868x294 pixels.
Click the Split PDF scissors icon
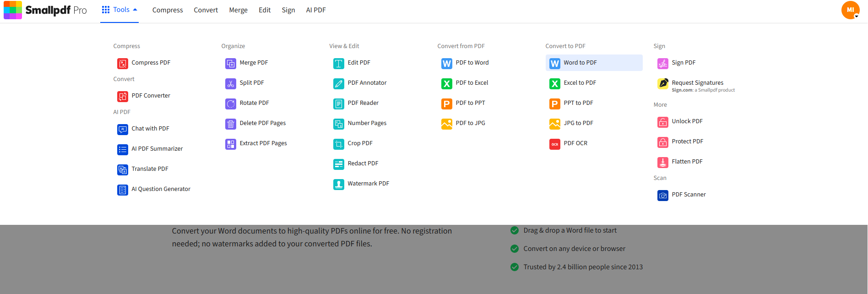(231, 83)
